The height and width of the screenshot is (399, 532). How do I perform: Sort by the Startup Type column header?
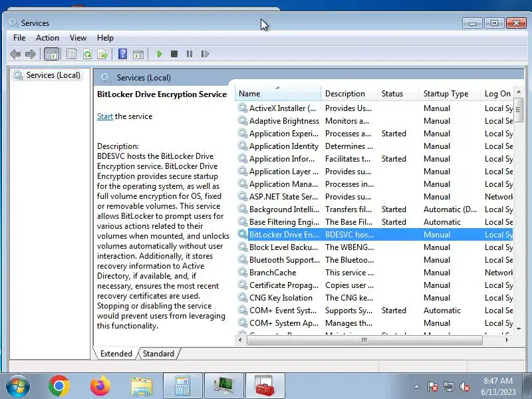point(450,94)
